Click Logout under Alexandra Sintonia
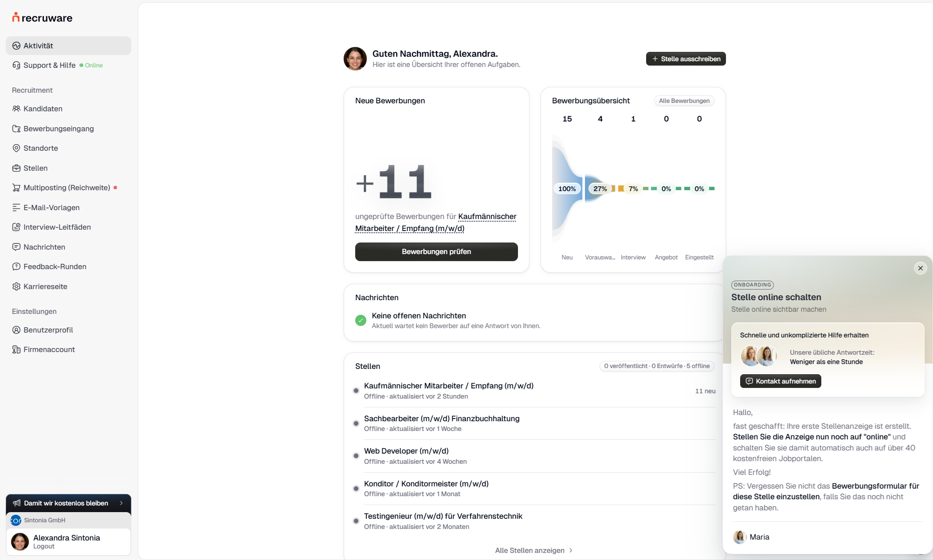 (43, 546)
